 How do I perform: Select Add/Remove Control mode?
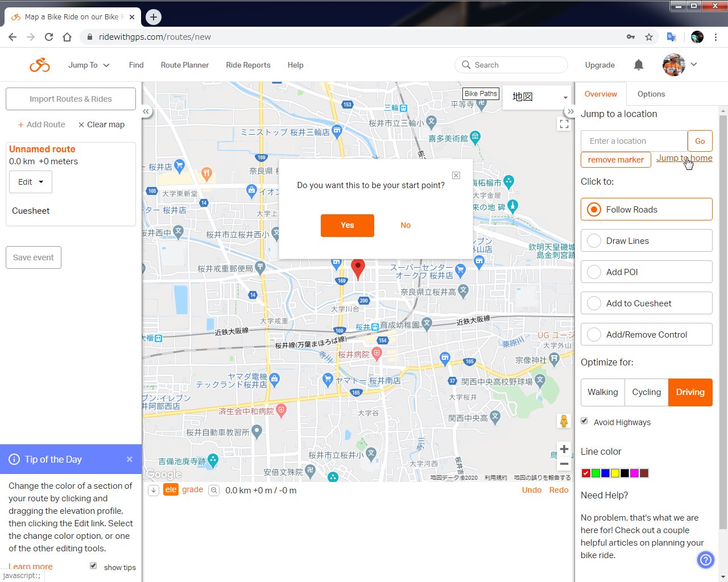pos(646,334)
